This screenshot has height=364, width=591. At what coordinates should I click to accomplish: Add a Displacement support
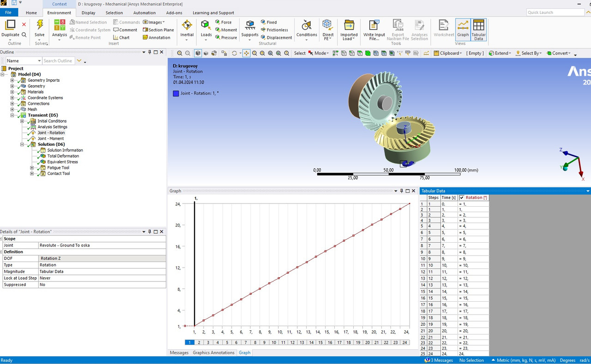(x=276, y=38)
